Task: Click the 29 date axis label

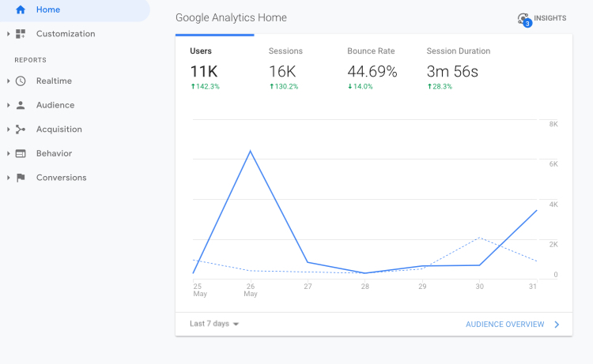Action: pos(422,287)
